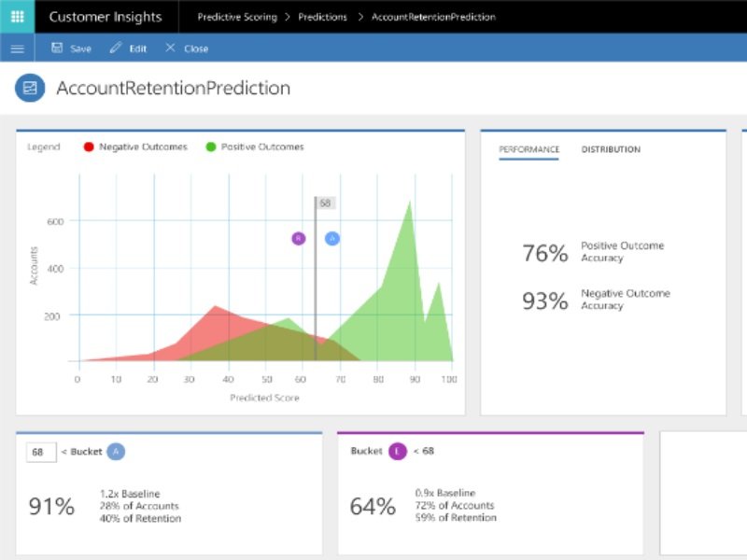This screenshot has height=560, width=747.
Task: Click the Close button label
Action: [x=196, y=49]
